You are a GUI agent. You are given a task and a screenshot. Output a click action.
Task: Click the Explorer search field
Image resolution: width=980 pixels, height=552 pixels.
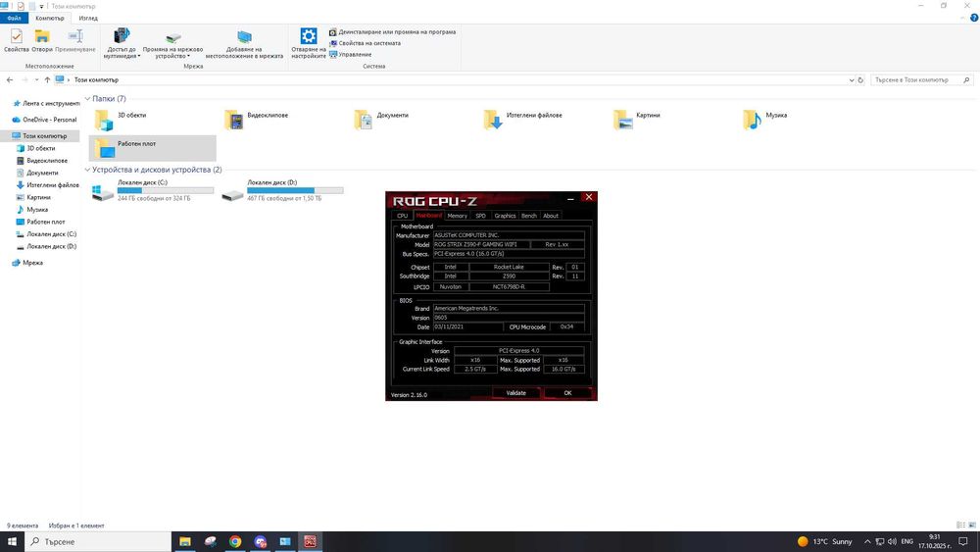click(x=922, y=80)
